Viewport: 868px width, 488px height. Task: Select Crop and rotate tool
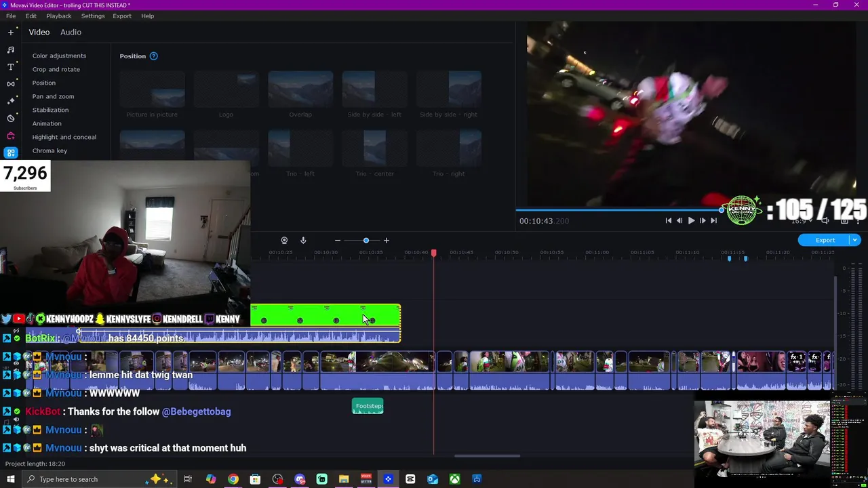[x=56, y=69]
